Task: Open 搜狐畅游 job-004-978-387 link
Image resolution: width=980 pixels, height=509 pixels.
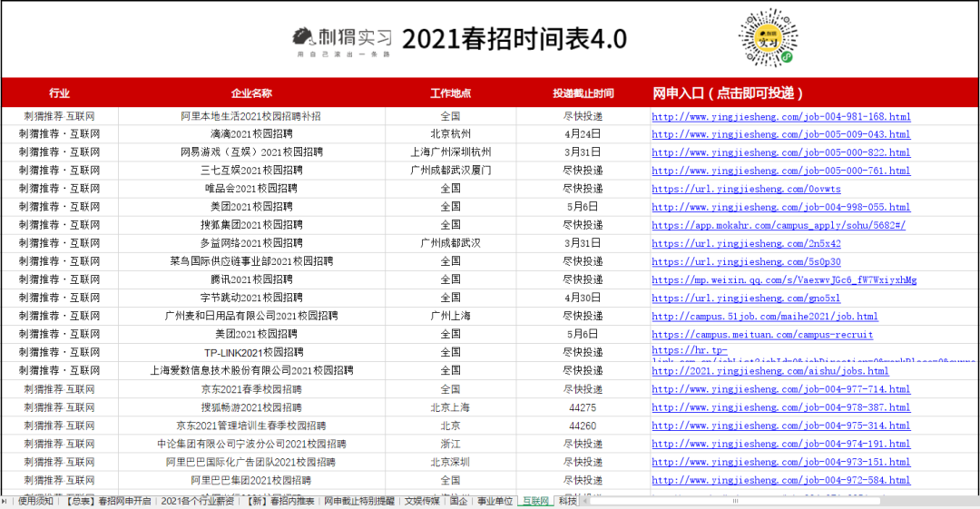Action: (x=780, y=406)
